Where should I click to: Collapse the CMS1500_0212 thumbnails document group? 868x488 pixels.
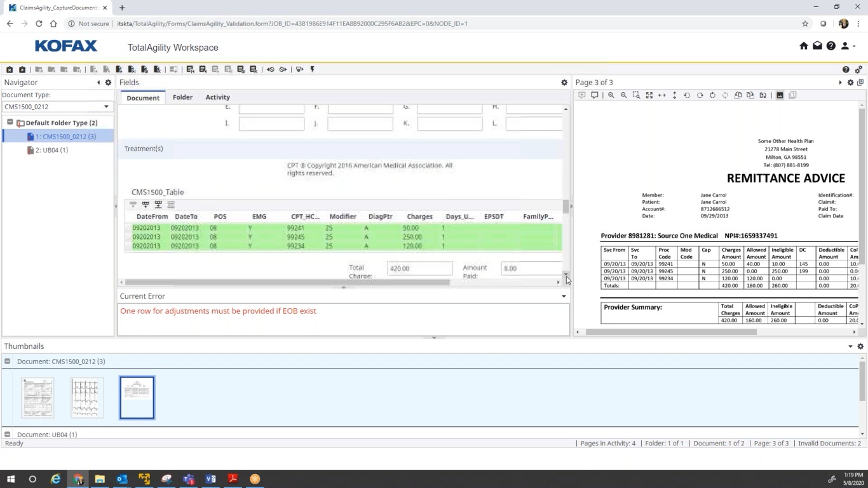click(8, 362)
